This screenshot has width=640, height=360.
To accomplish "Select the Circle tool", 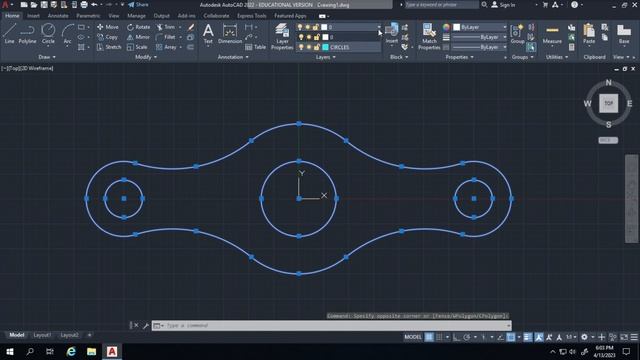I will [48, 33].
